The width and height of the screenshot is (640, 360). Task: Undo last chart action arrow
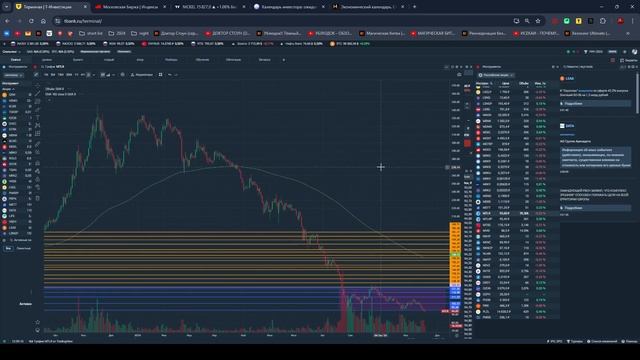170,75
